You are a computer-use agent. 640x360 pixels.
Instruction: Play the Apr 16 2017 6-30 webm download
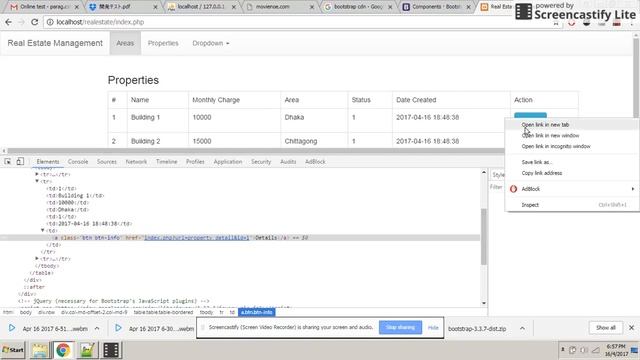click(x=118, y=328)
